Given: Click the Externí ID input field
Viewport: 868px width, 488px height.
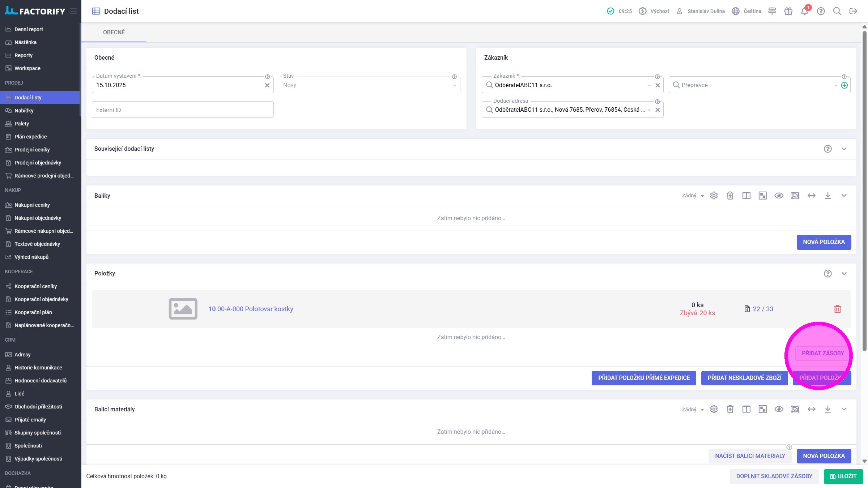Looking at the screenshot, I should (x=183, y=110).
